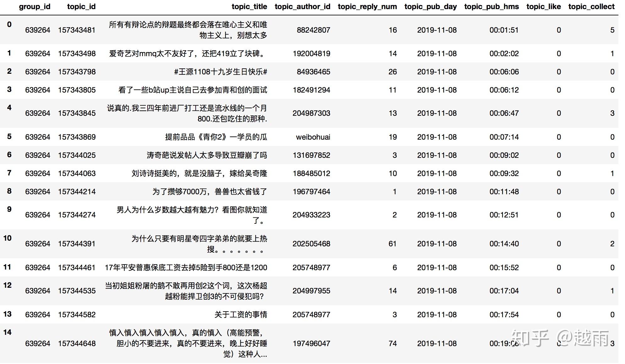Click time value 00:12:51
Viewport: 625px width, 364px height.
coord(504,215)
